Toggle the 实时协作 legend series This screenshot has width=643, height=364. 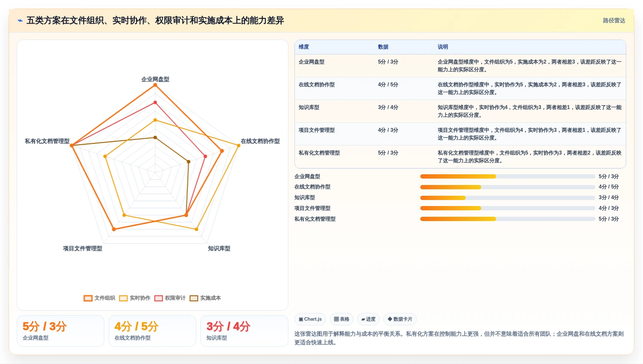135,298
